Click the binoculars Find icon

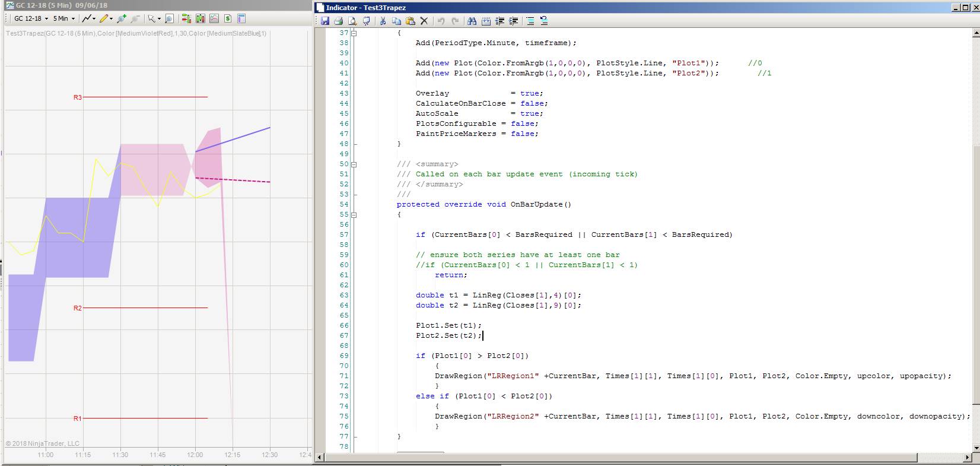pos(472,21)
